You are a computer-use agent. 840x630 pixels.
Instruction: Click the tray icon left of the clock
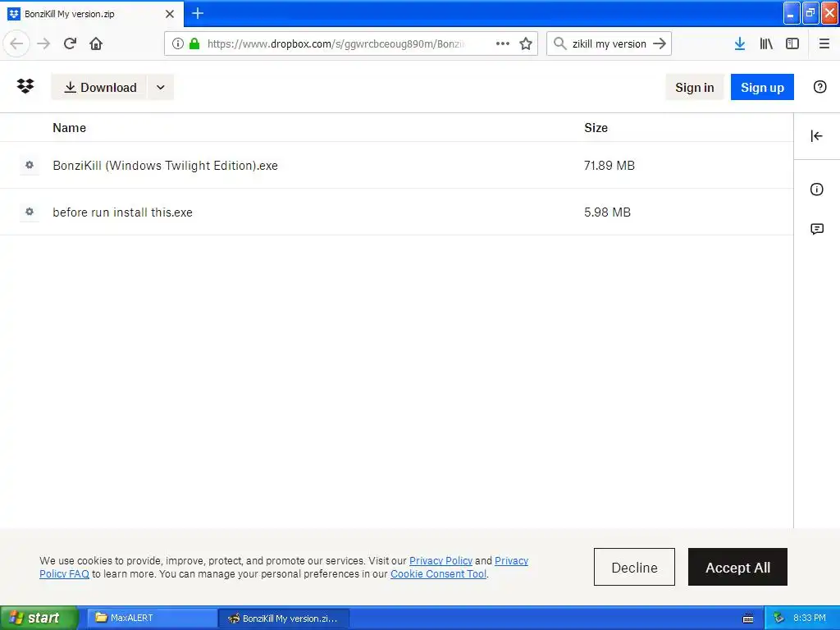[778, 618]
